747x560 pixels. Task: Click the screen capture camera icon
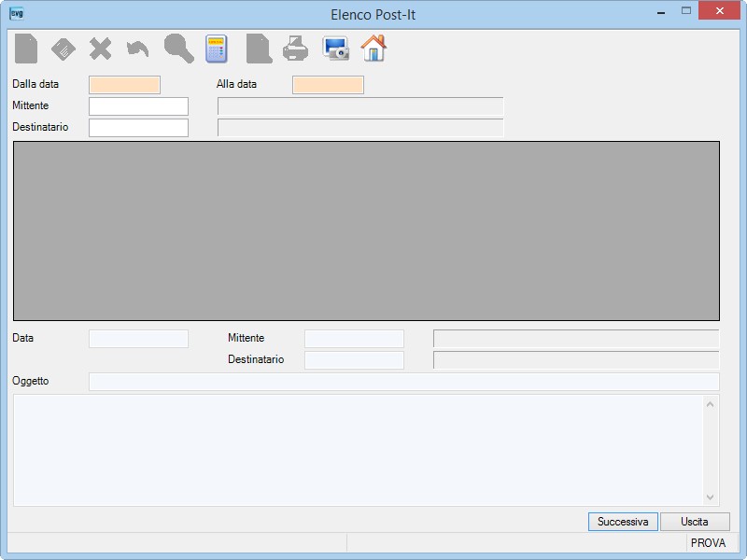[335, 49]
